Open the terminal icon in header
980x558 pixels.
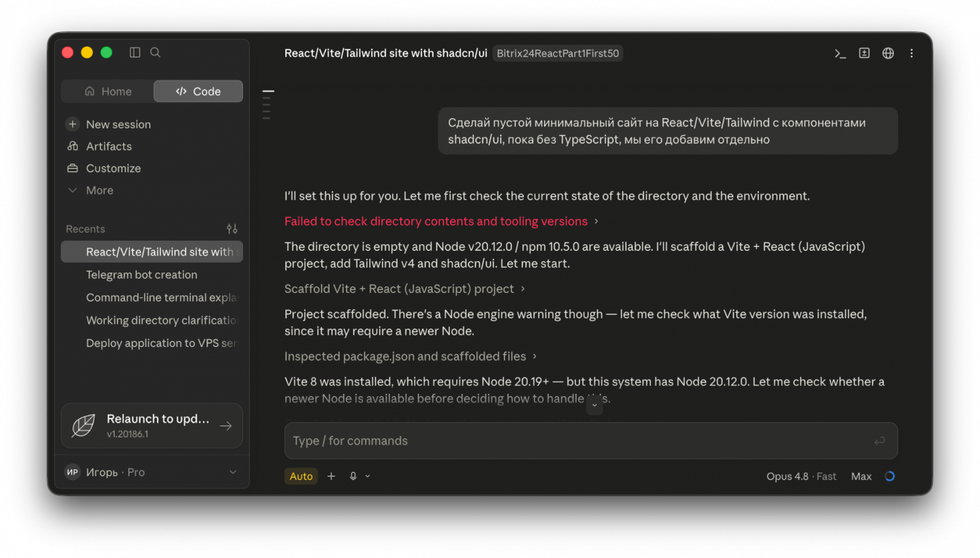point(840,53)
